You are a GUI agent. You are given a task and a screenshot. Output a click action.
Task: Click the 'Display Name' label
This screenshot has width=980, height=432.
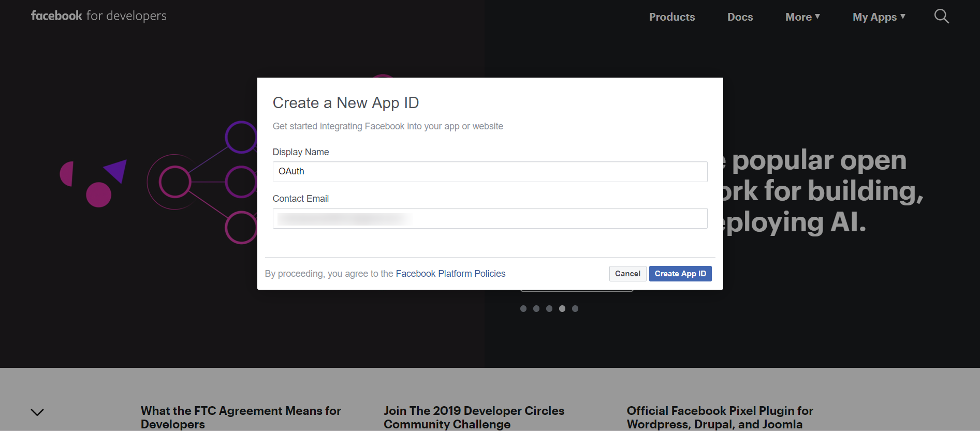pyautogui.click(x=301, y=152)
